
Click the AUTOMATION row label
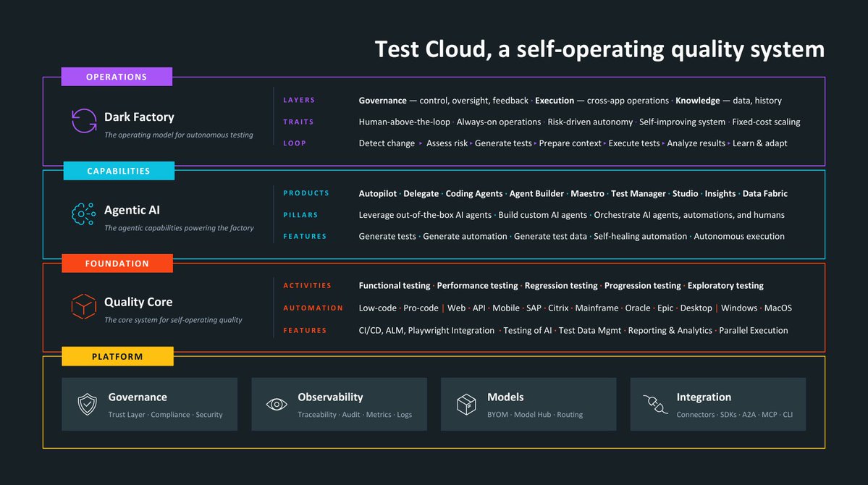click(313, 308)
